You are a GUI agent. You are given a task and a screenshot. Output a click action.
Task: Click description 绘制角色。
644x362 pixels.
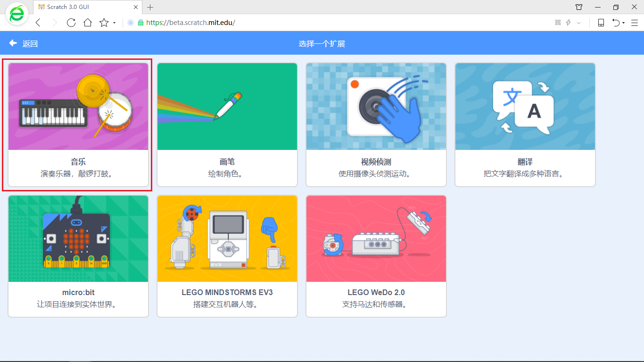(227, 174)
